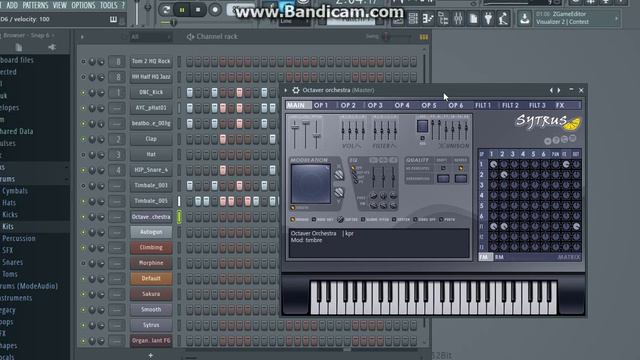640x360 pixels.
Task: Mute the Tom 2 HQ Rock channel LED
Action: (x=83, y=62)
